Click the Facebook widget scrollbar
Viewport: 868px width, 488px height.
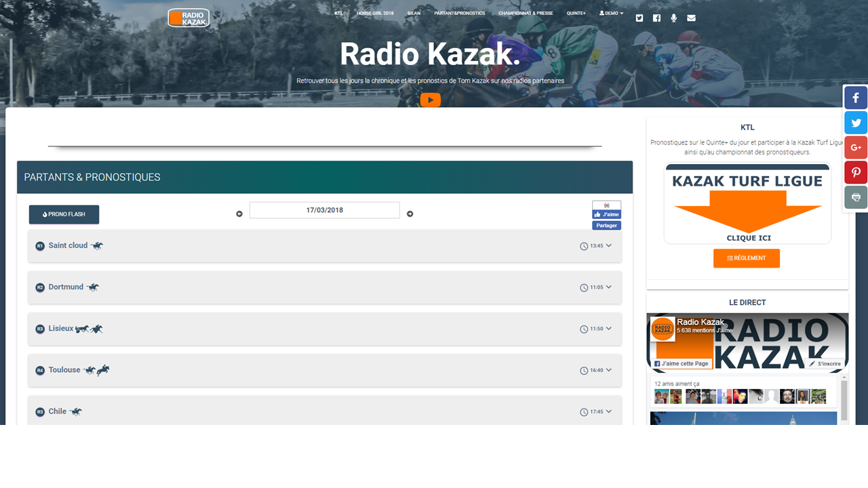coord(844,400)
